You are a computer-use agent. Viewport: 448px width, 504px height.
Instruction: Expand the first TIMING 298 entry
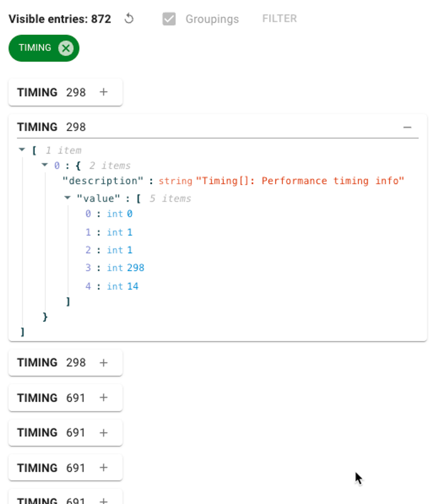coord(104,92)
